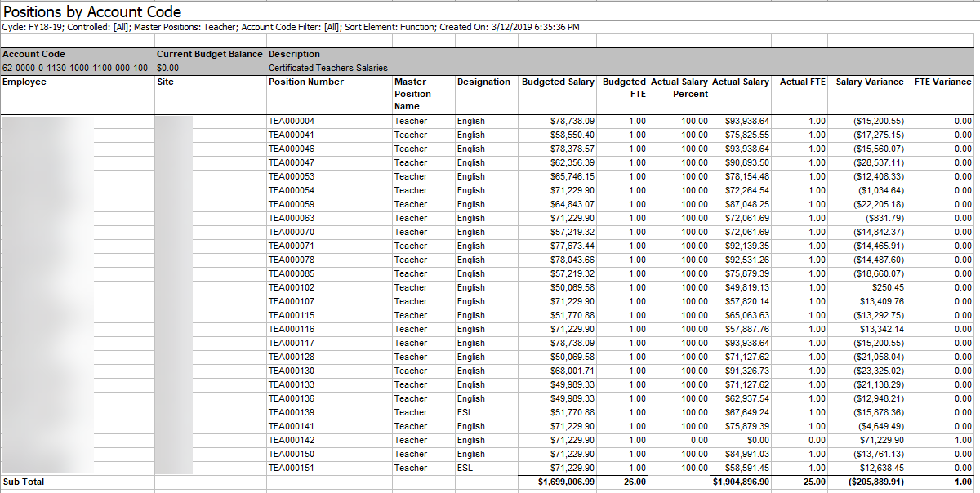Select the 'Budgeted Salary' column header

click(x=559, y=82)
